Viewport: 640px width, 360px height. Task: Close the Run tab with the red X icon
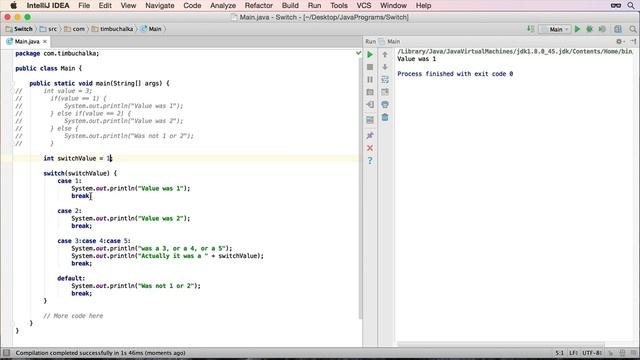pyautogui.click(x=370, y=148)
